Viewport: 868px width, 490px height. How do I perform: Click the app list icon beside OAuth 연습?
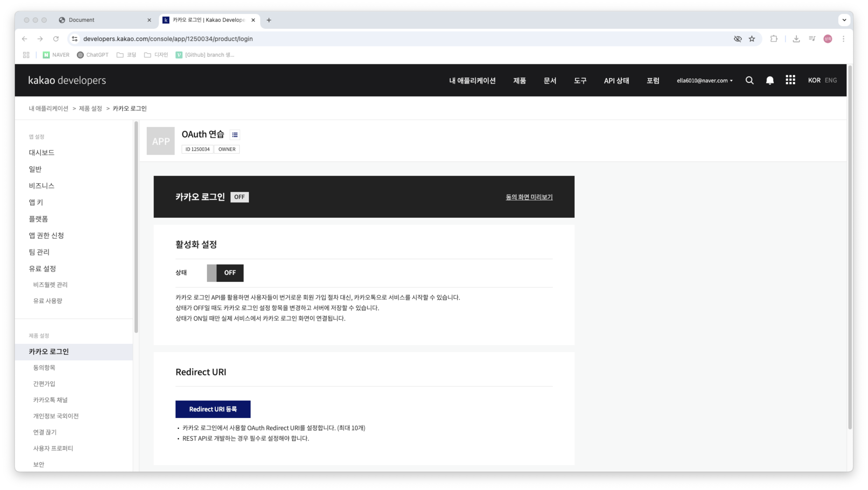click(235, 135)
